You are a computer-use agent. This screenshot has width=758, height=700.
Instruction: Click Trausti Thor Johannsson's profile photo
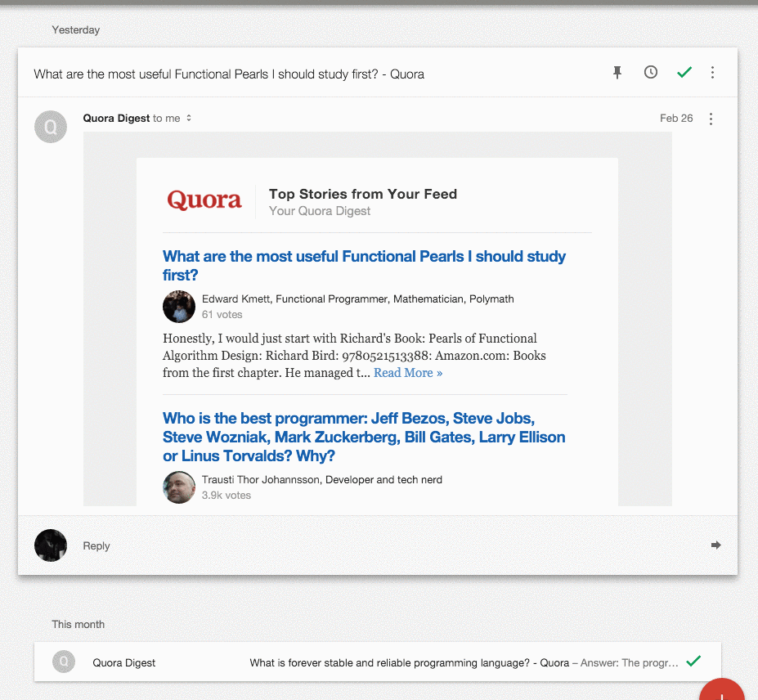pos(179,487)
